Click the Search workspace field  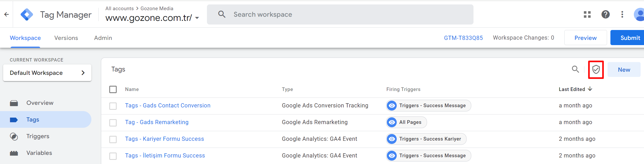coord(340,15)
